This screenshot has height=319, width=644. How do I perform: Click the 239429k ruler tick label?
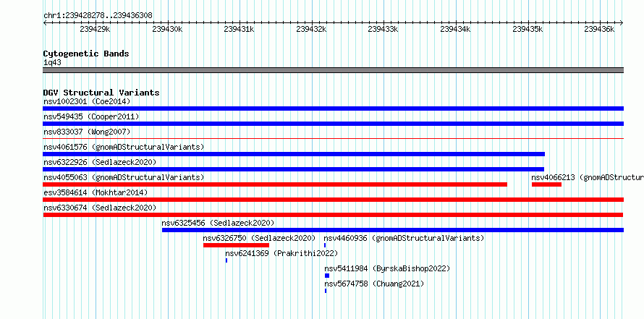(x=96, y=29)
